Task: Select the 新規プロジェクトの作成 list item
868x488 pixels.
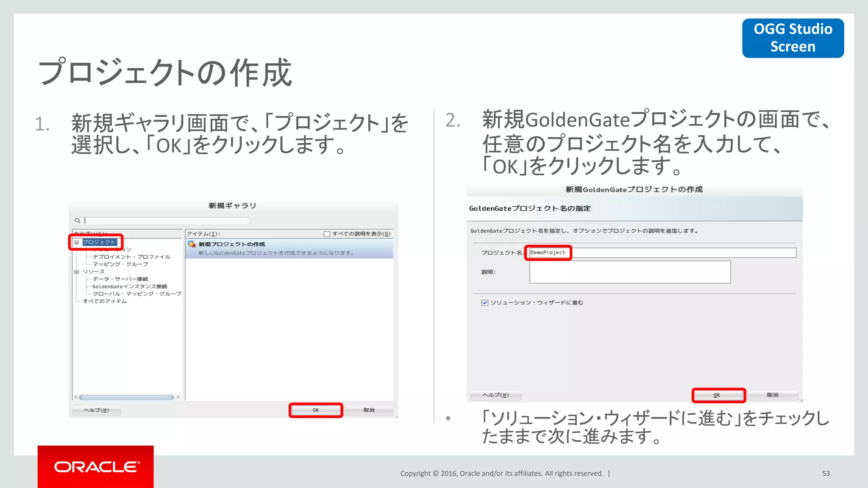Action: coord(289,249)
